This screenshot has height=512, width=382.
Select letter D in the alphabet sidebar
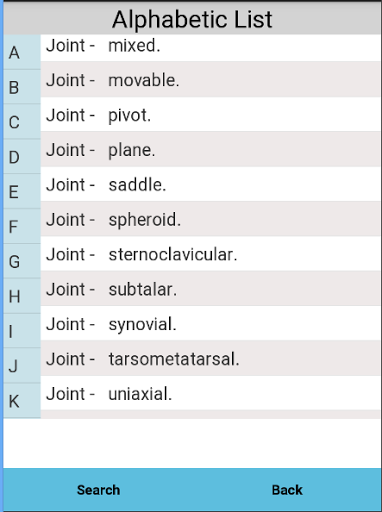(x=22, y=157)
